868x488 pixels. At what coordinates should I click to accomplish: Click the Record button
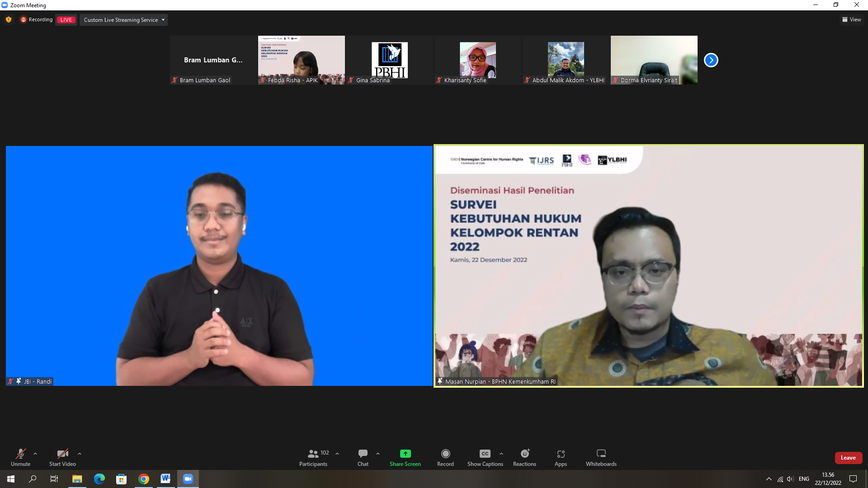(x=445, y=454)
